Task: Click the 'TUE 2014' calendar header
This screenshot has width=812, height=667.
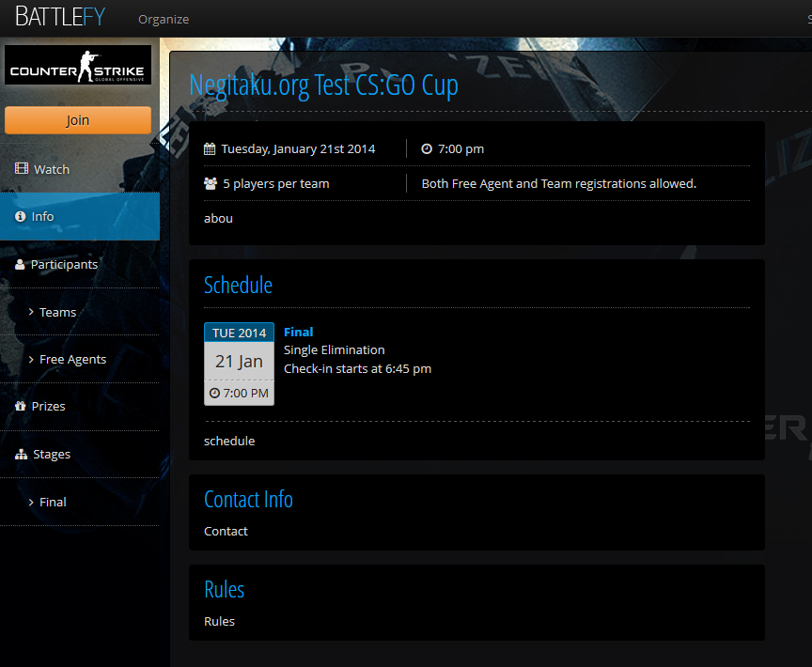Action: (x=240, y=333)
